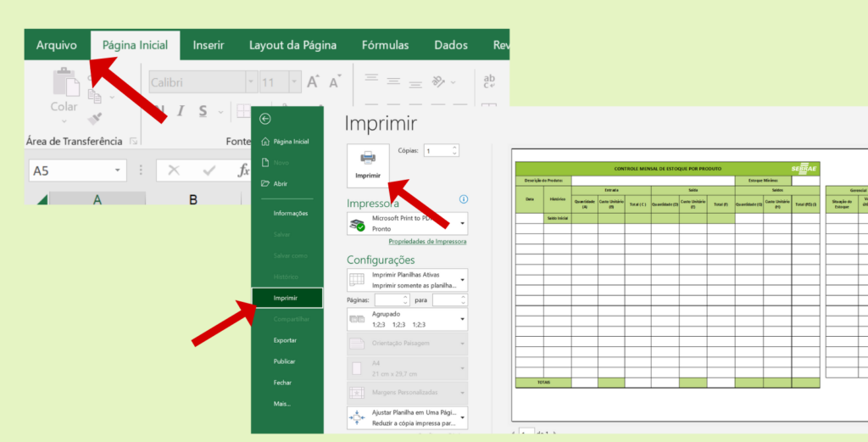Click the text Orientation icon
This screenshot has width=868, height=442.
[x=439, y=81]
